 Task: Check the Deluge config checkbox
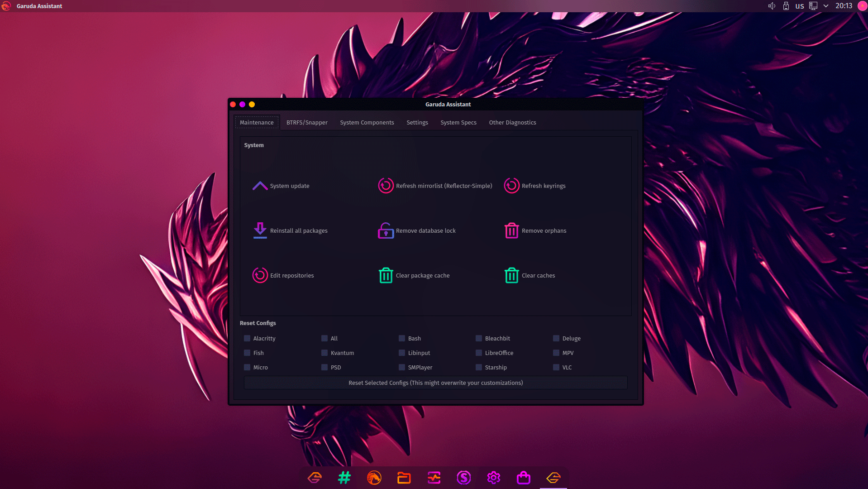point(556,338)
